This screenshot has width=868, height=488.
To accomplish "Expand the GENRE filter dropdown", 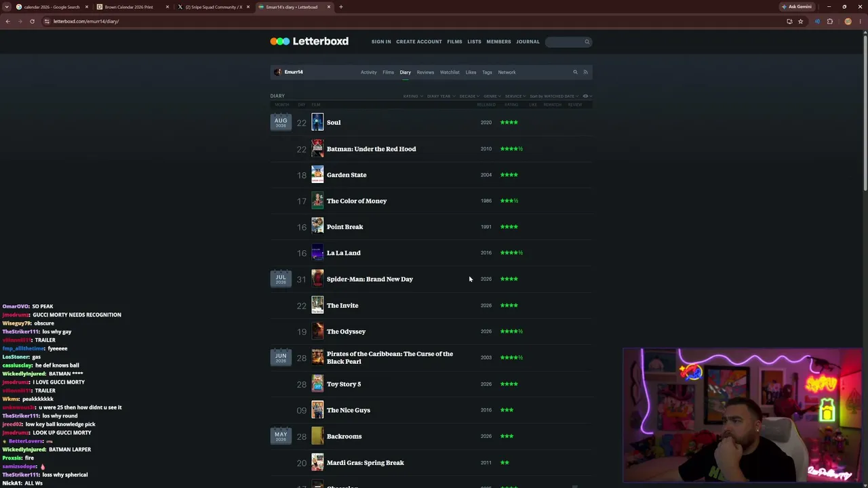I will [492, 96].
